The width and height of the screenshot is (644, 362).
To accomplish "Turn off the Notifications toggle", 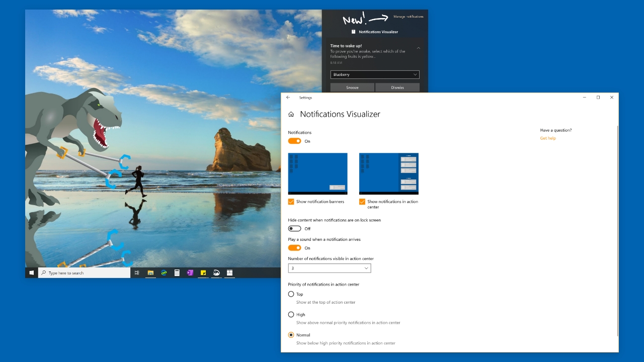I will [294, 141].
